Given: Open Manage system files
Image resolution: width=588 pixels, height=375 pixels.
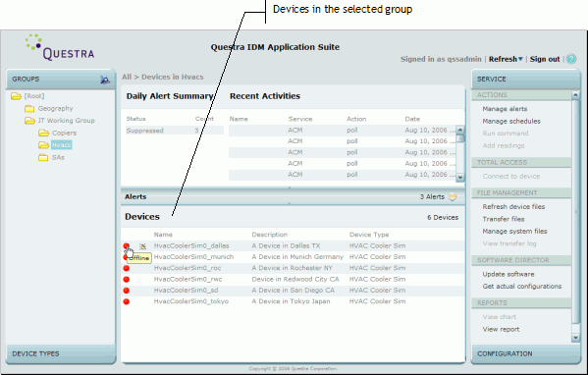Looking at the screenshot, I should click(x=515, y=231).
